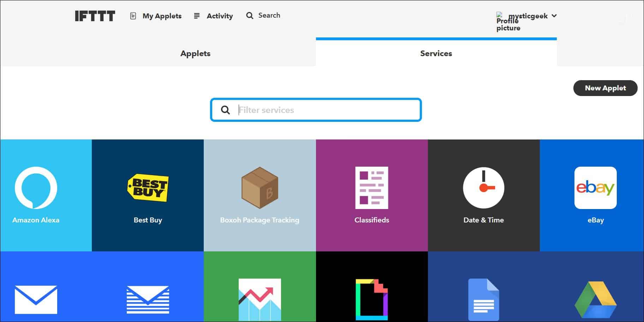The width and height of the screenshot is (644, 322).
Task: Open the Boxoh package box icon
Action: click(260, 187)
